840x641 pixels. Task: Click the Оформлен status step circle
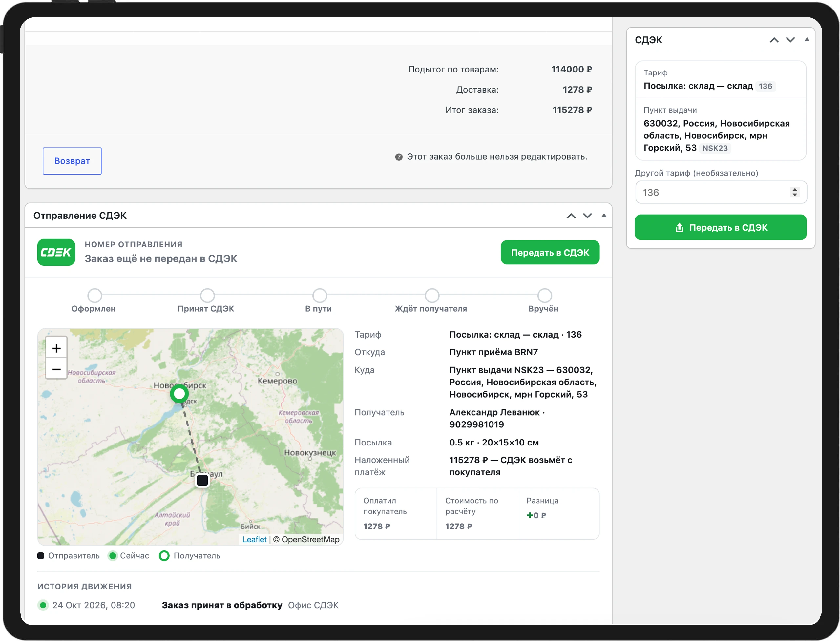pos(94,295)
